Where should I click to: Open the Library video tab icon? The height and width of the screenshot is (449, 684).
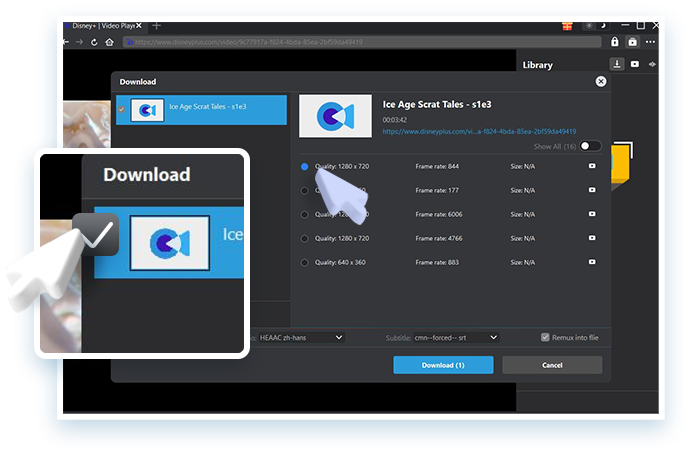(x=635, y=64)
